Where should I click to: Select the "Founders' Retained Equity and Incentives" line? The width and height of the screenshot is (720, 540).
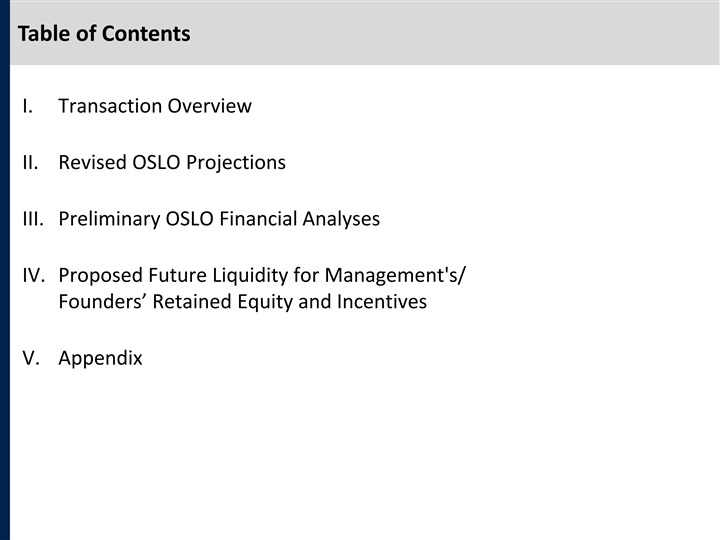point(243,301)
